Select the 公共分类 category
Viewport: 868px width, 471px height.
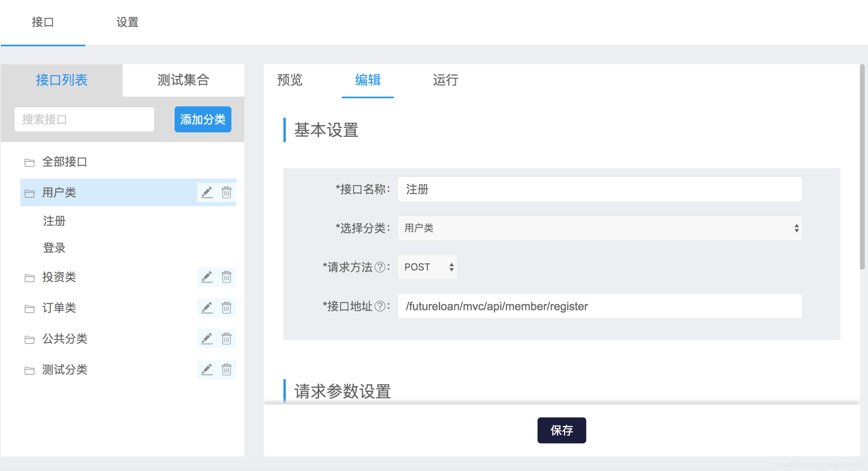(x=65, y=339)
